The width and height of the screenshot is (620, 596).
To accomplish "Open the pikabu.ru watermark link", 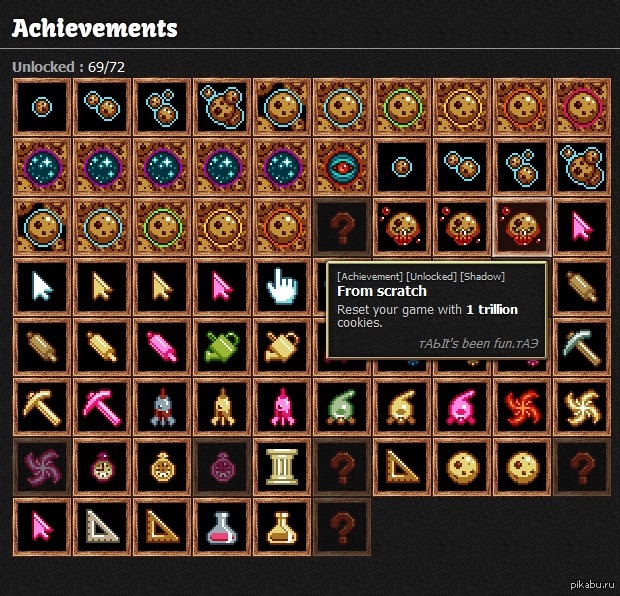I will coord(592,585).
